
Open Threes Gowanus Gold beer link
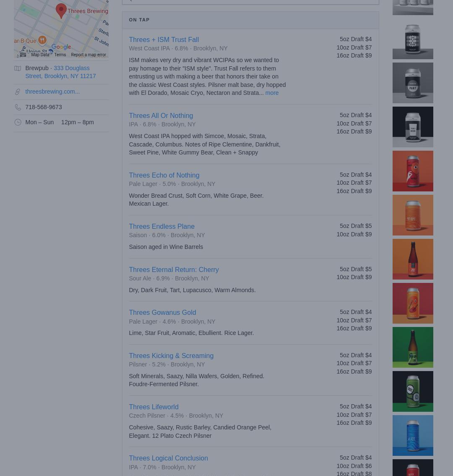[162, 312]
